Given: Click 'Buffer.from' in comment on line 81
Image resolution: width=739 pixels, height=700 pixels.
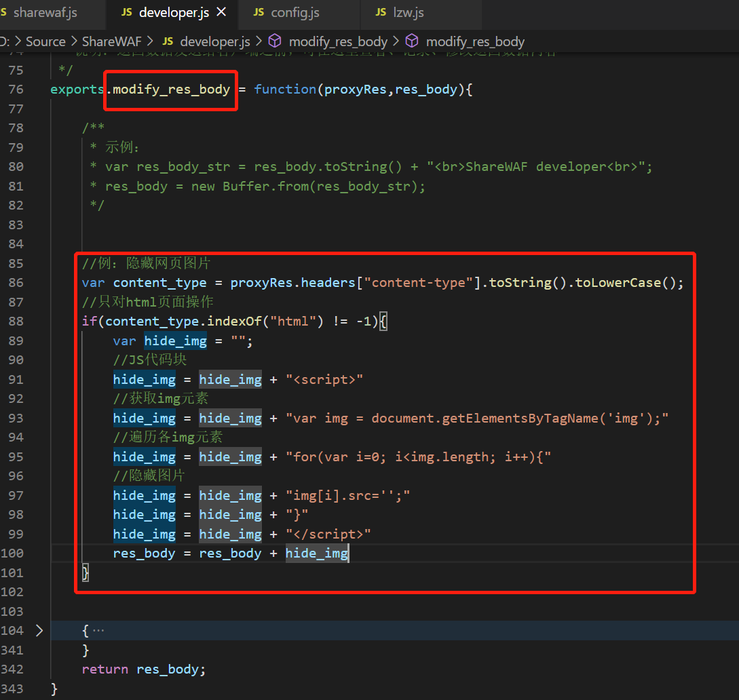Looking at the screenshot, I should (265, 187).
